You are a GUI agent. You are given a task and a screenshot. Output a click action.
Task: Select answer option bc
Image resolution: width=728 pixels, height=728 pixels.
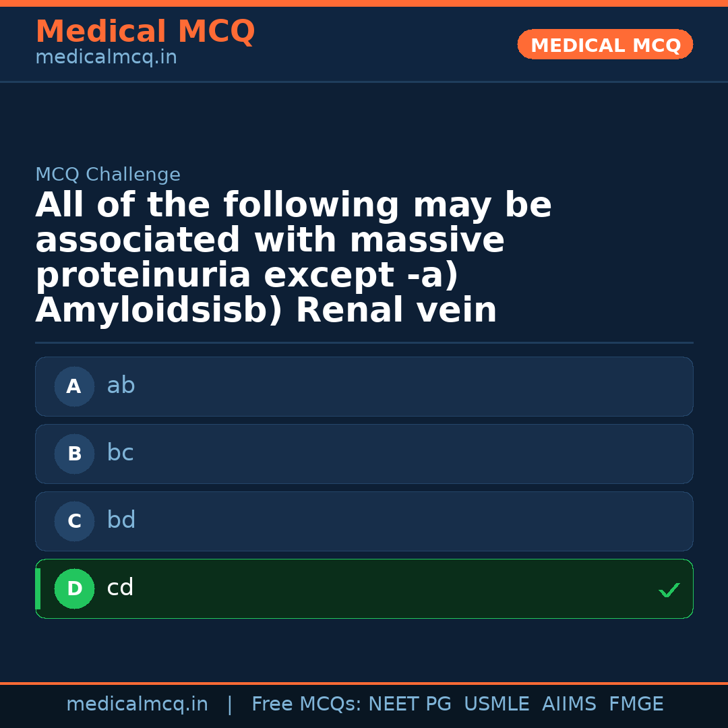364,454
